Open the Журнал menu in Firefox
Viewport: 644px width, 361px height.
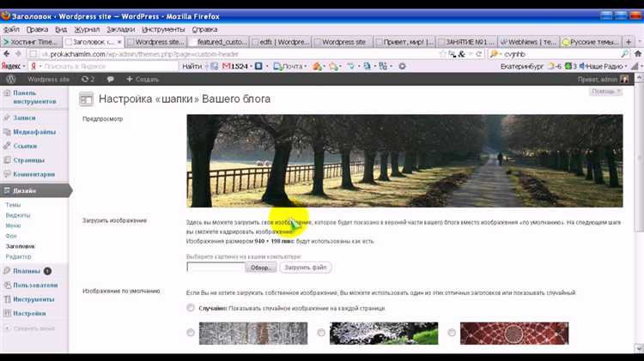click(87, 28)
